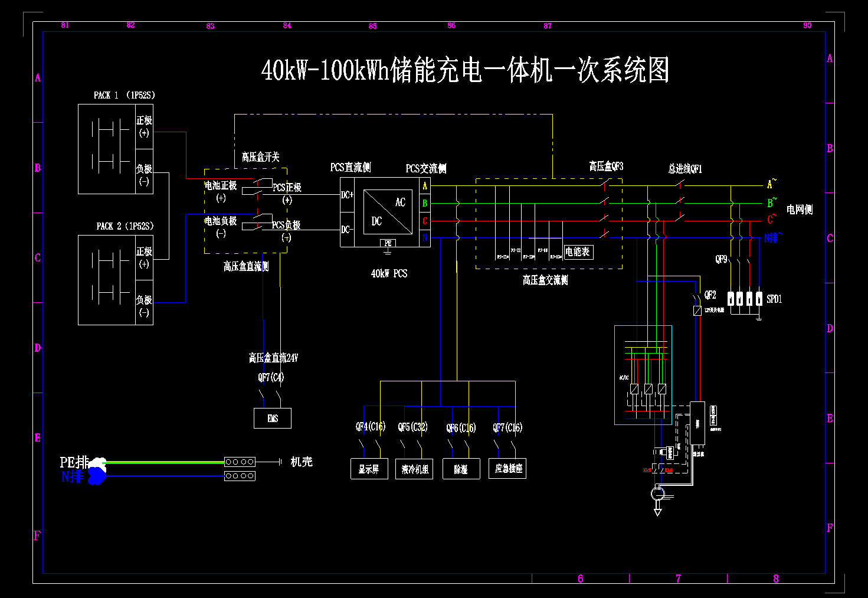
Task: Click the blue N排 label near PE排
Action: click(73, 476)
